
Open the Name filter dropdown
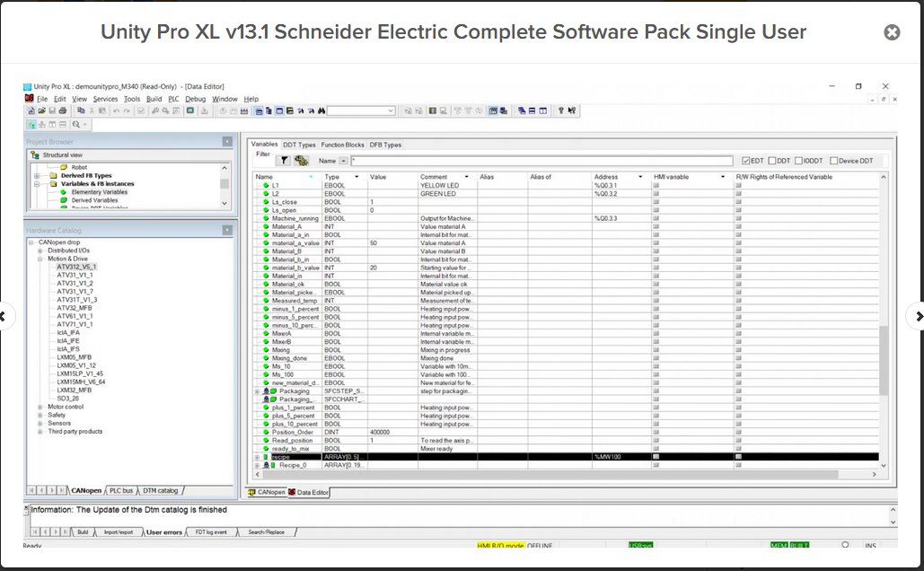(x=343, y=160)
